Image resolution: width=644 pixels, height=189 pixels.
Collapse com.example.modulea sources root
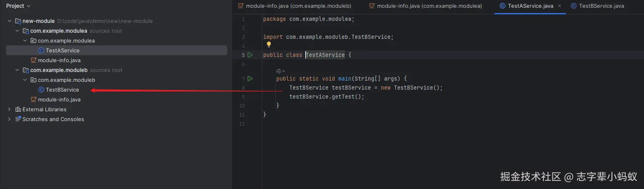(x=17, y=31)
